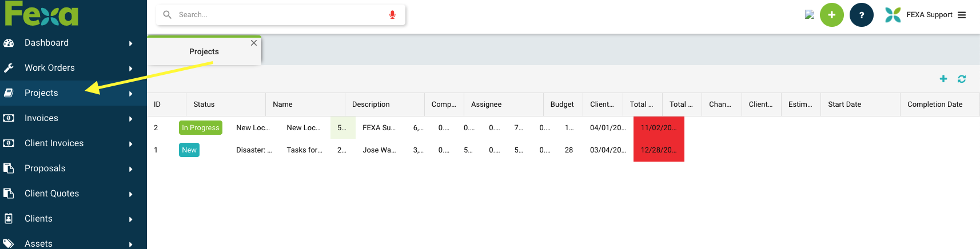Viewport: 980px width, 249px height.
Task: Open the hamburger menu beside FEXA Support
Action: click(x=962, y=15)
